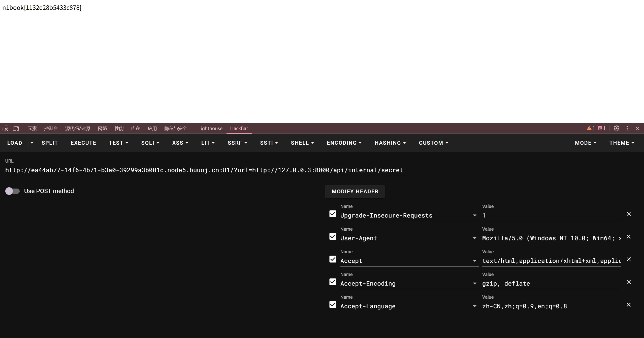Click the inspect element picker icon
Image resolution: width=644 pixels, height=338 pixels.
coord(5,128)
